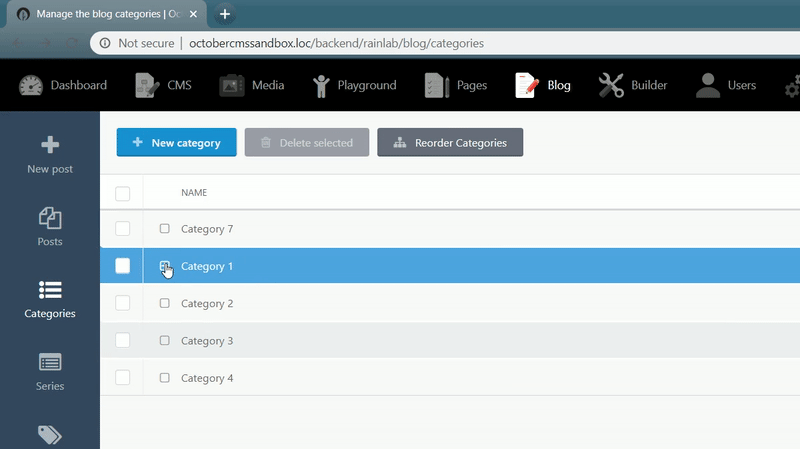Image resolution: width=800 pixels, height=449 pixels.
Task: Click the Not secure label
Action: [146, 43]
